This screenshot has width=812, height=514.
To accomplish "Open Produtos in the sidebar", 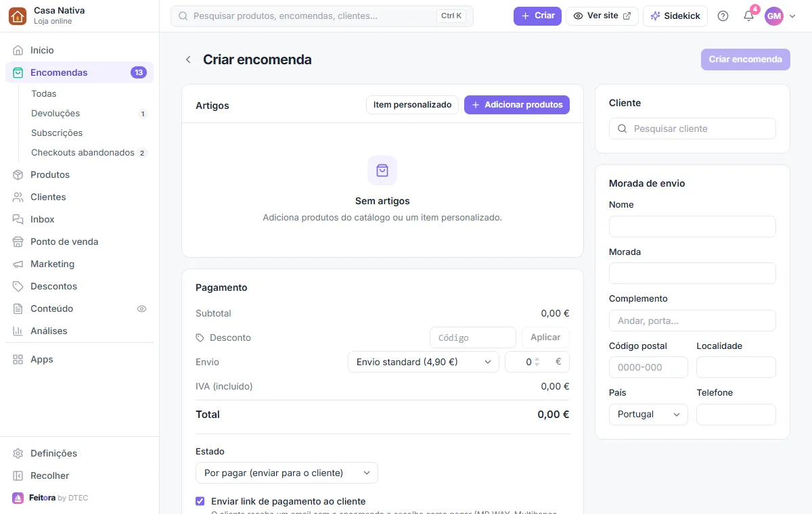I will [x=80, y=174].
